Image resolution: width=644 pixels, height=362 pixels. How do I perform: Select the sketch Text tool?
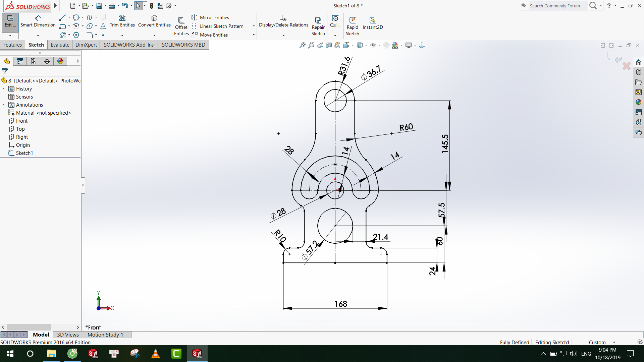tap(103, 26)
